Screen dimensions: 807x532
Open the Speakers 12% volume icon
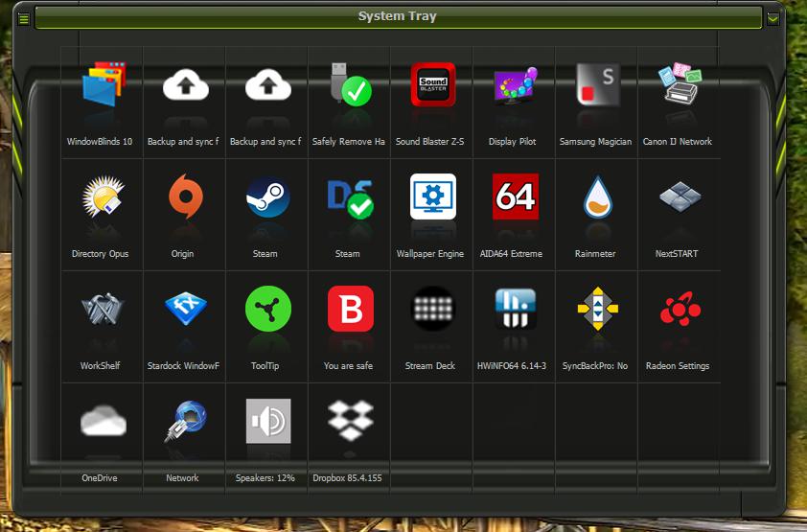pos(266,422)
